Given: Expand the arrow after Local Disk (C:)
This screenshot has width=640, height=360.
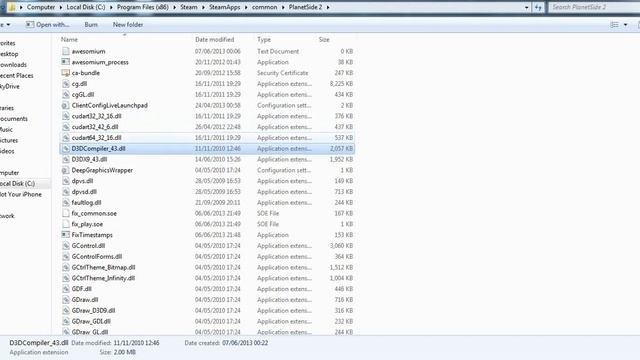Looking at the screenshot, I should [111, 7].
